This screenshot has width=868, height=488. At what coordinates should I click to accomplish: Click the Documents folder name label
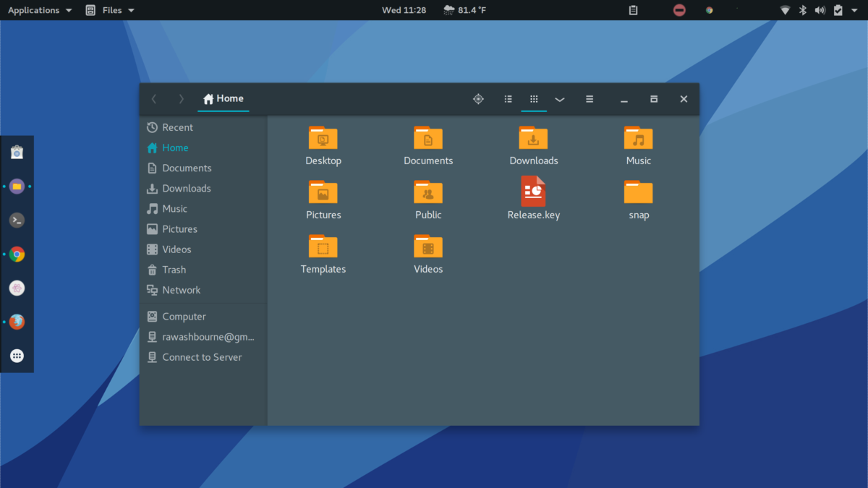pyautogui.click(x=428, y=160)
